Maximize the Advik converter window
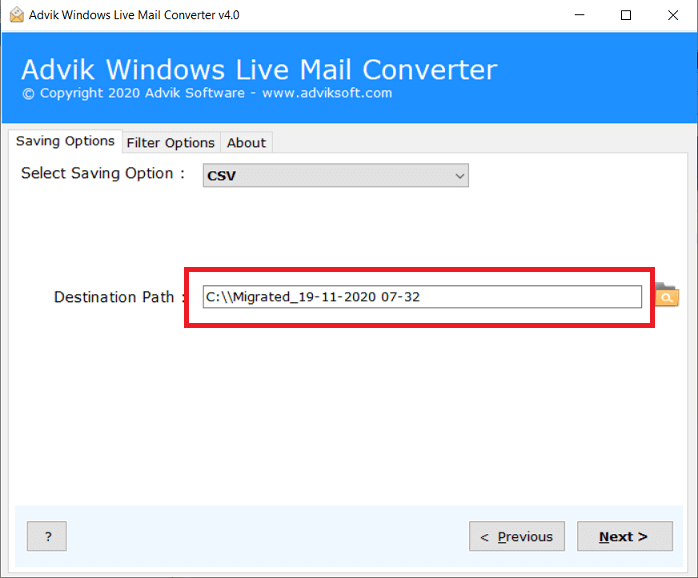The image size is (698, 578). (x=626, y=15)
